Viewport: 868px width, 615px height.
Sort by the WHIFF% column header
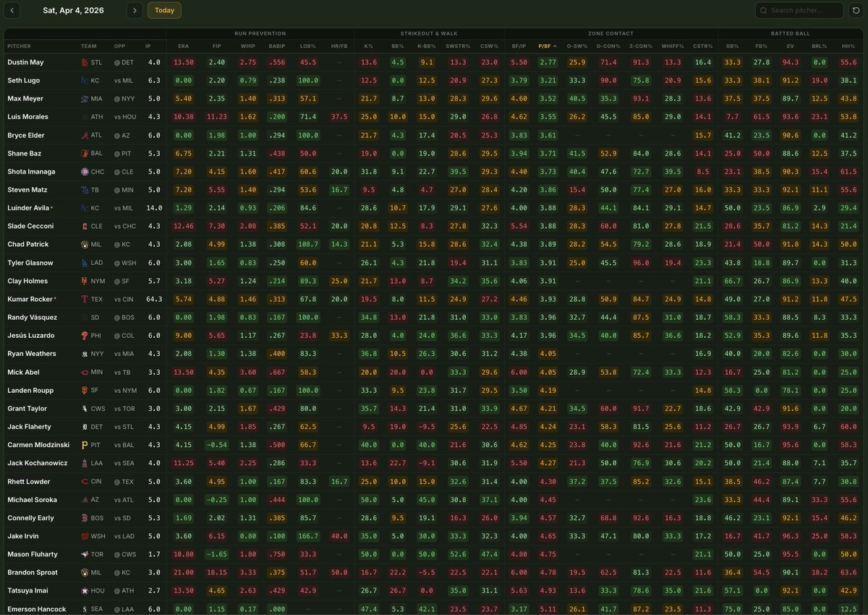click(673, 46)
